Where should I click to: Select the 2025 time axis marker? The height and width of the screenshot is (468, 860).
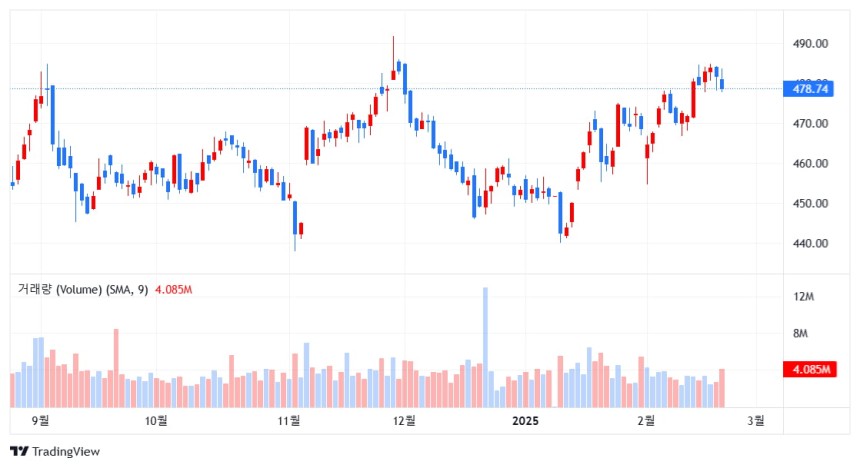pos(525,421)
